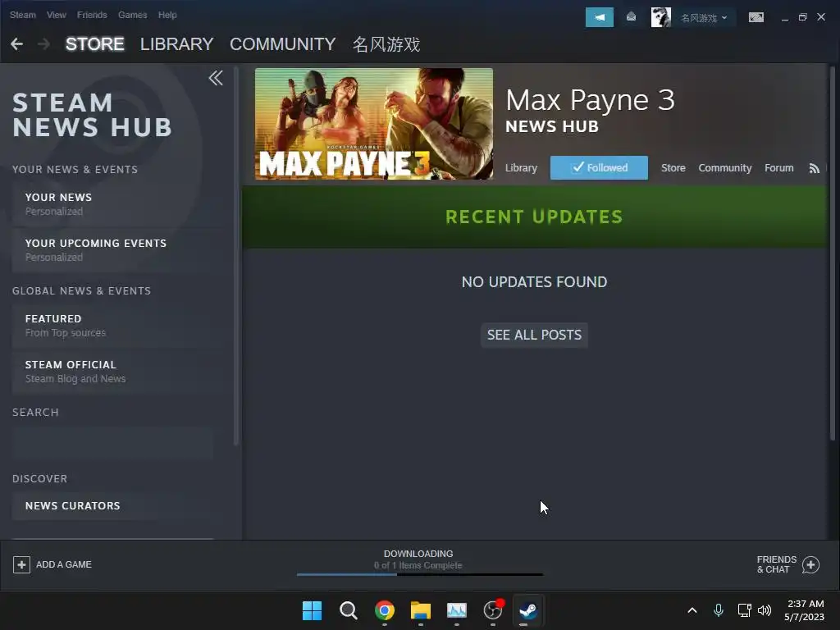Click the Steam taskbar icon
This screenshot has height=630, width=840.
528,610
